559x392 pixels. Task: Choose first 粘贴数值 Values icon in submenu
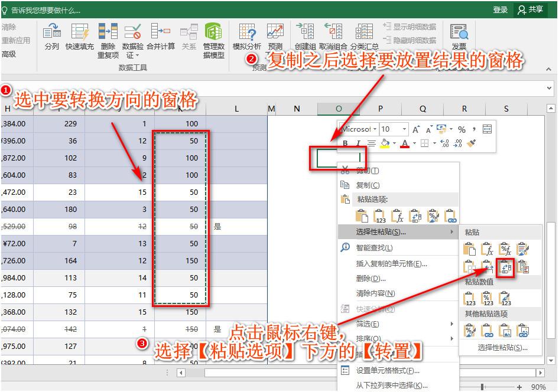[x=469, y=298]
